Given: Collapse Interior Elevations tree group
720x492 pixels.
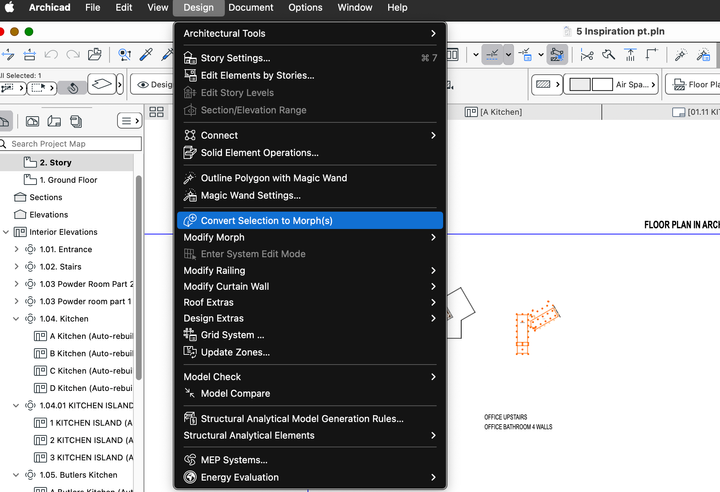Looking at the screenshot, I should click(x=6, y=232).
